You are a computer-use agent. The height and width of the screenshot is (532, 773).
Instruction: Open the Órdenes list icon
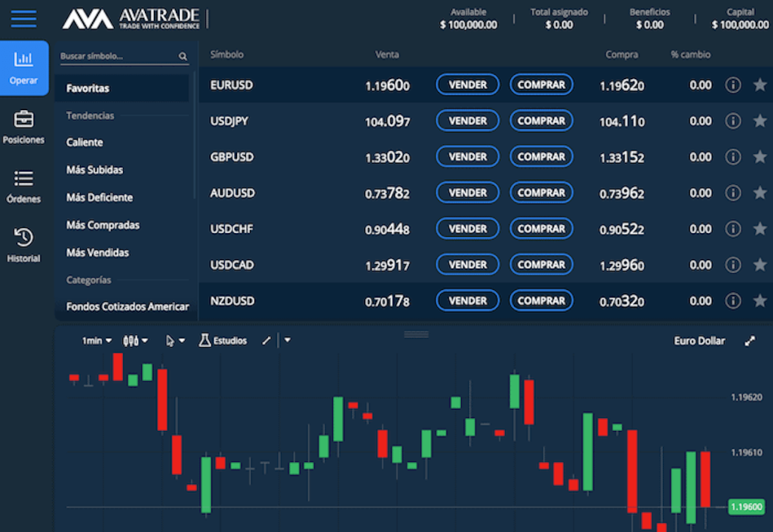point(23,179)
